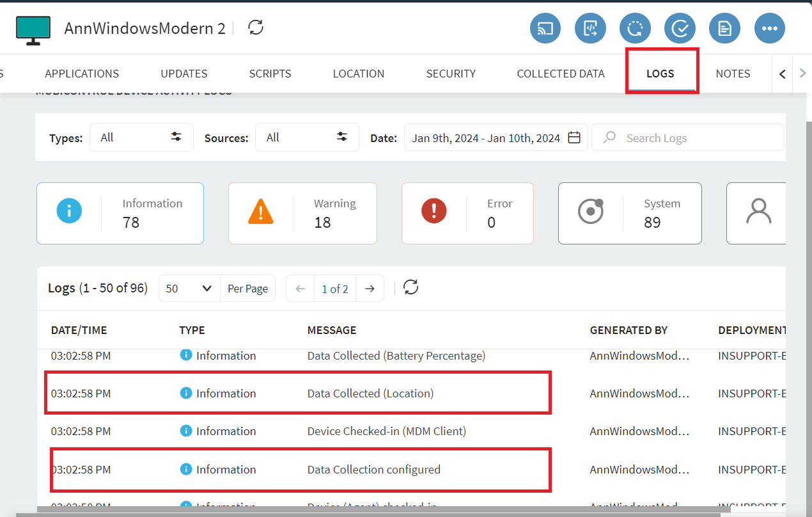Open the Sources filter dropdown
The width and height of the screenshot is (812, 517).
tap(307, 138)
